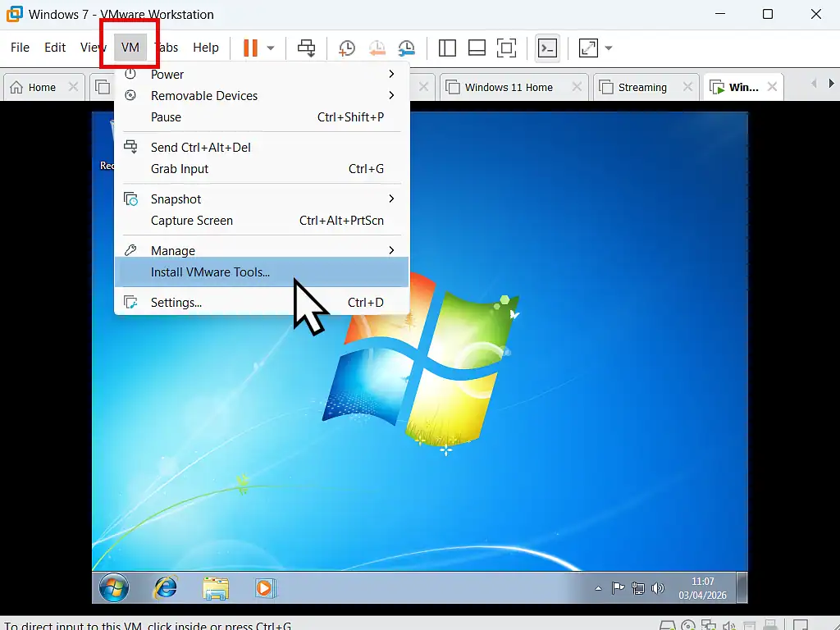Viewport: 840px width, 630px height.
Task: Click the Send Ctrl+Alt+Del toolbar icon
Action: tap(306, 48)
